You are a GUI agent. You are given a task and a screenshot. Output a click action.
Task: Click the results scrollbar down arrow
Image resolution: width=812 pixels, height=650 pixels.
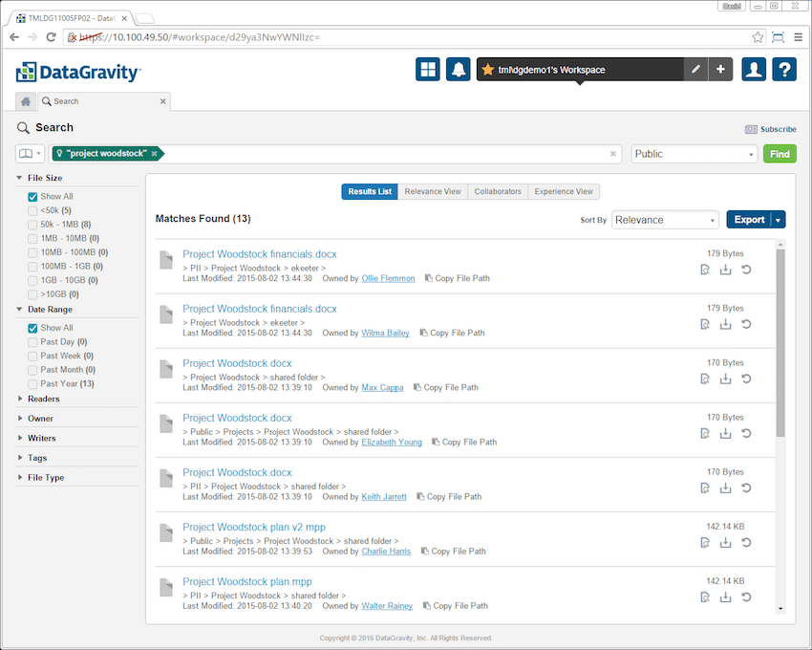click(x=780, y=609)
